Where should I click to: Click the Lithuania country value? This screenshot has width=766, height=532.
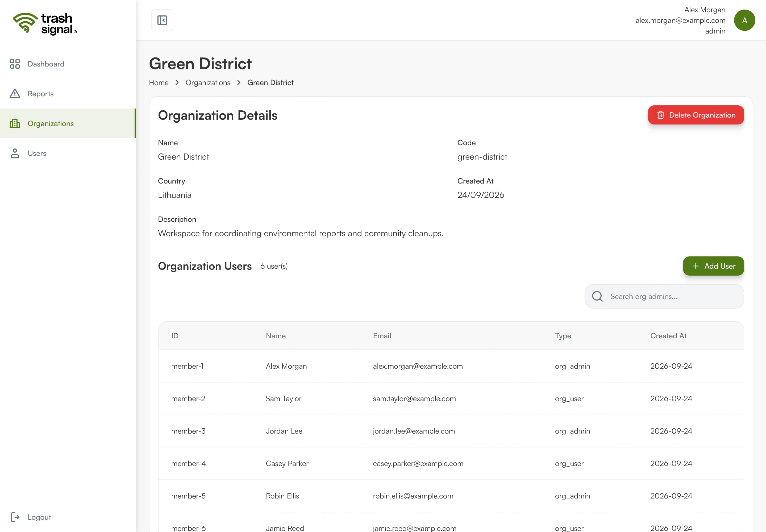pos(175,195)
